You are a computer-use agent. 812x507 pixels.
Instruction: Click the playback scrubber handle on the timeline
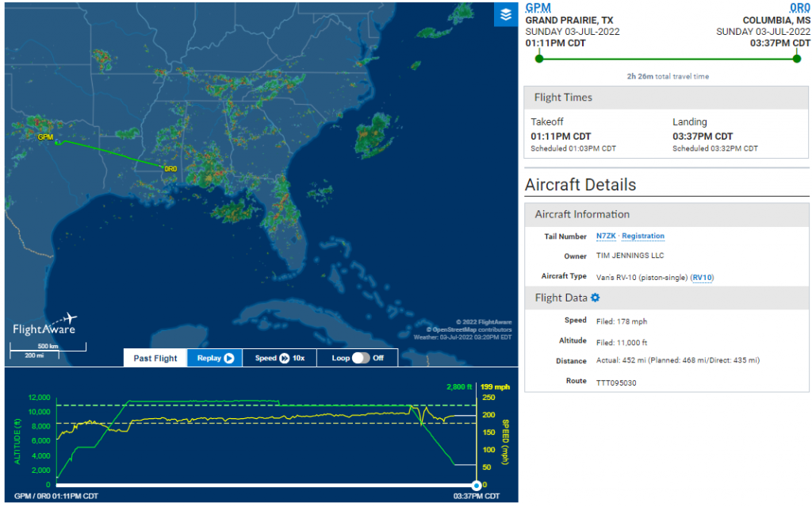tap(477, 485)
